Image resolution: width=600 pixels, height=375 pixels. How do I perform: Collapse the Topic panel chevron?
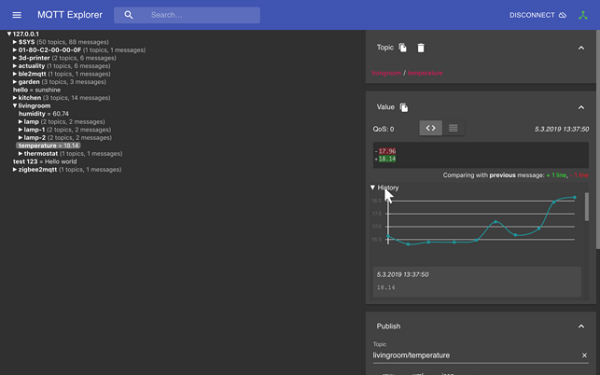coord(581,48)
